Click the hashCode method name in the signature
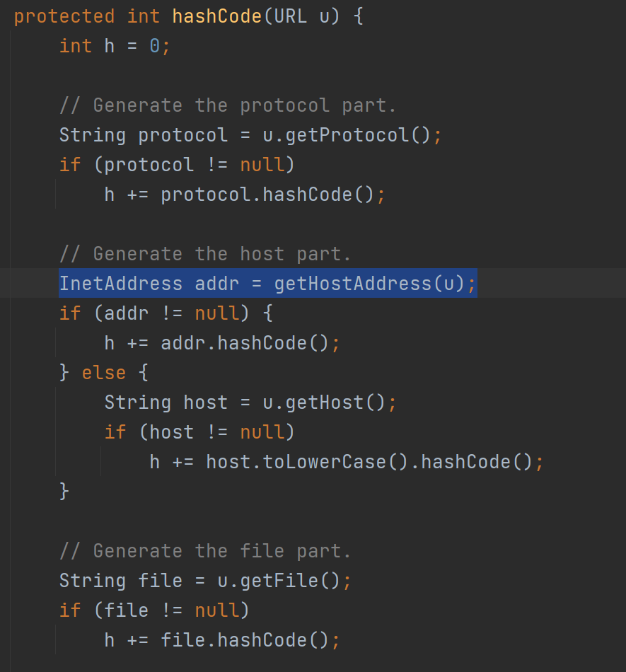The width and height of the screenshot is (626, 672). coord(216,16)
